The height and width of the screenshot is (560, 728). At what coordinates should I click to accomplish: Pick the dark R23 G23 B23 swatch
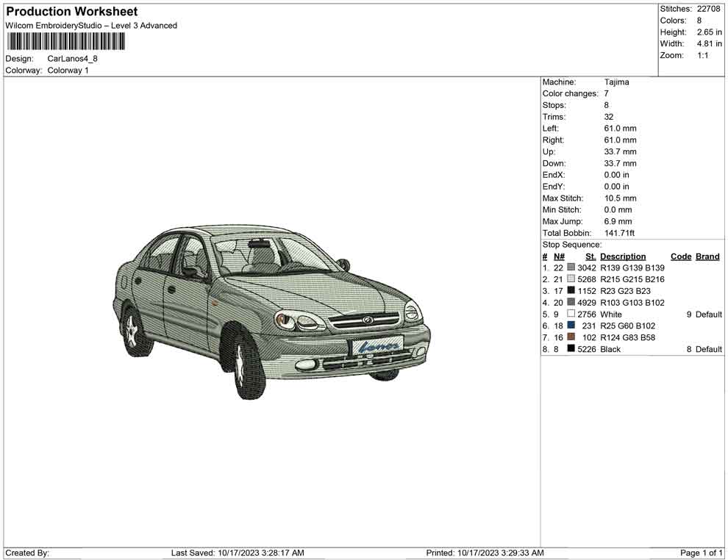click(x=571, y=291)
